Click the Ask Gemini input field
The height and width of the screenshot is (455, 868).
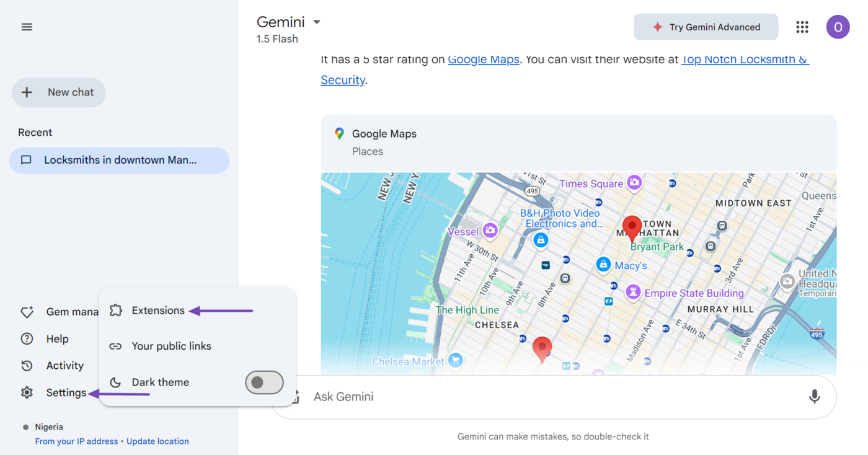(546, 397)
